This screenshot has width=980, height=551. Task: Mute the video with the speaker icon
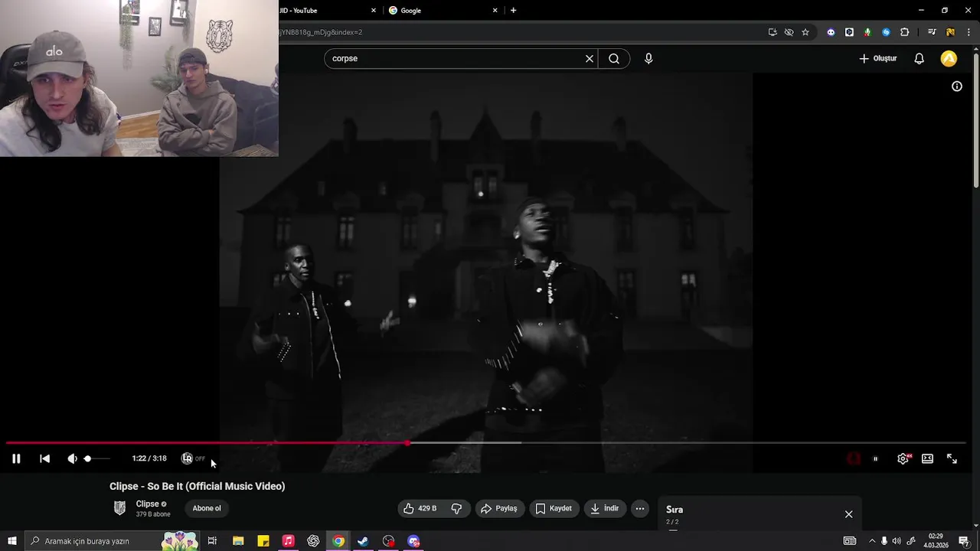(x=72, y=458)
